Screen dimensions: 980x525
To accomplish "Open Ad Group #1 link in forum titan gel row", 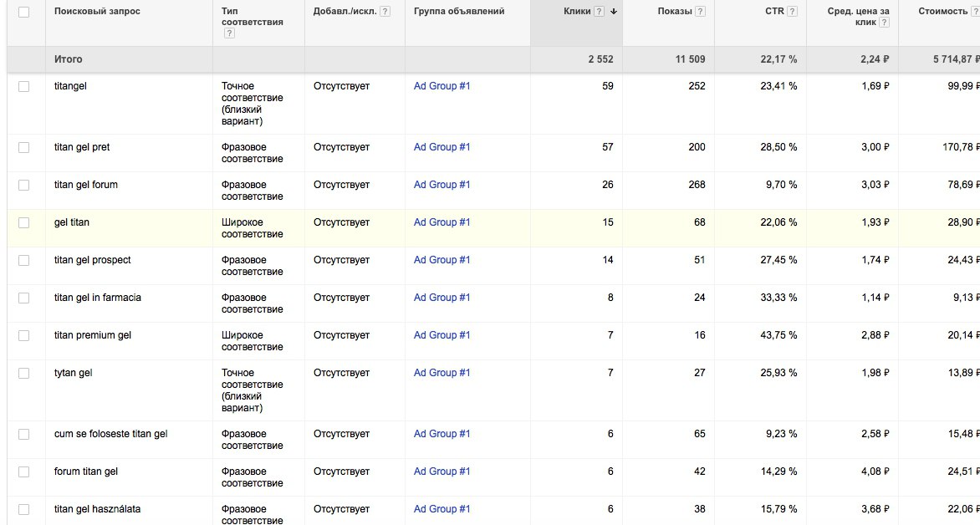I will pyautogui.click(x=442, y=471).
